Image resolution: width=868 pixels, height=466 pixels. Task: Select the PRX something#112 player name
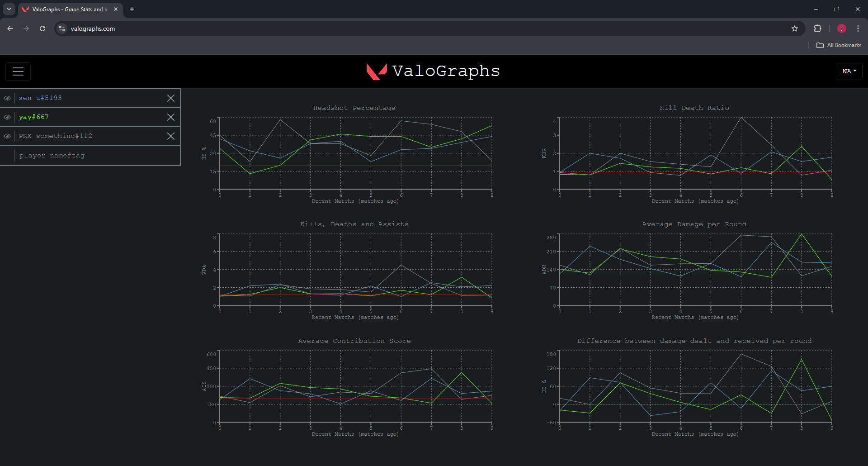[56, 136]
